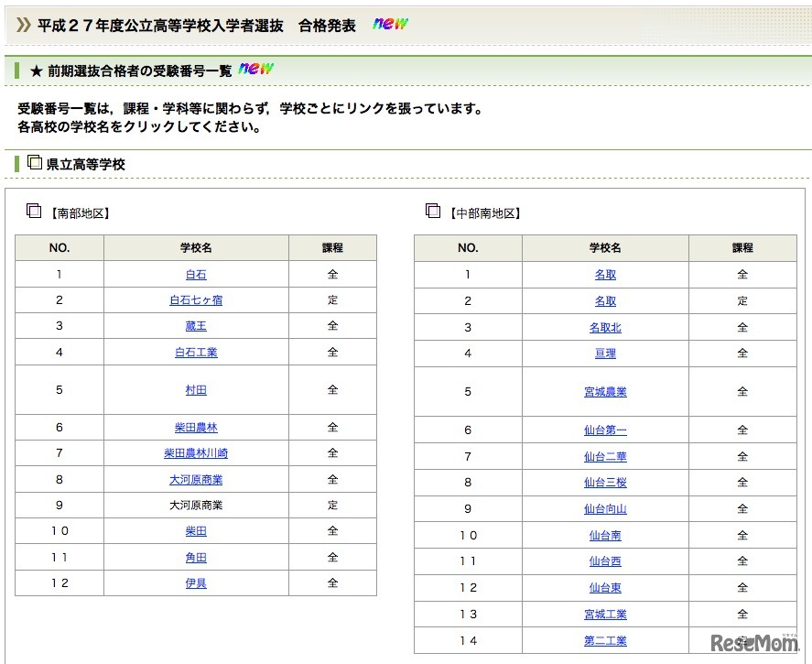
Task: Click stacked squares icon beside 県立高等学校
Action: coord(35,162)
